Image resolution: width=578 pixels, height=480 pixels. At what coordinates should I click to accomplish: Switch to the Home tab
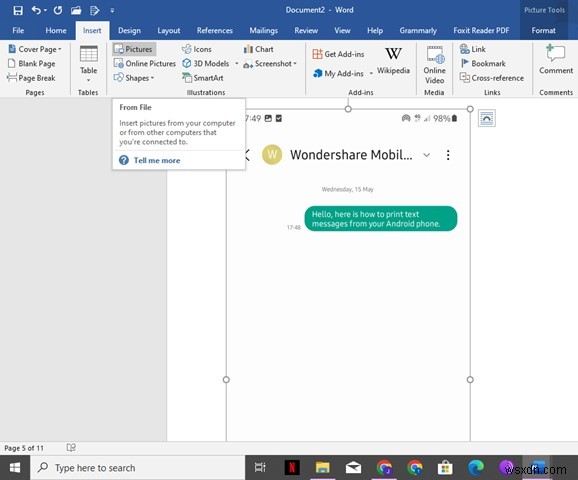point(56,31)
